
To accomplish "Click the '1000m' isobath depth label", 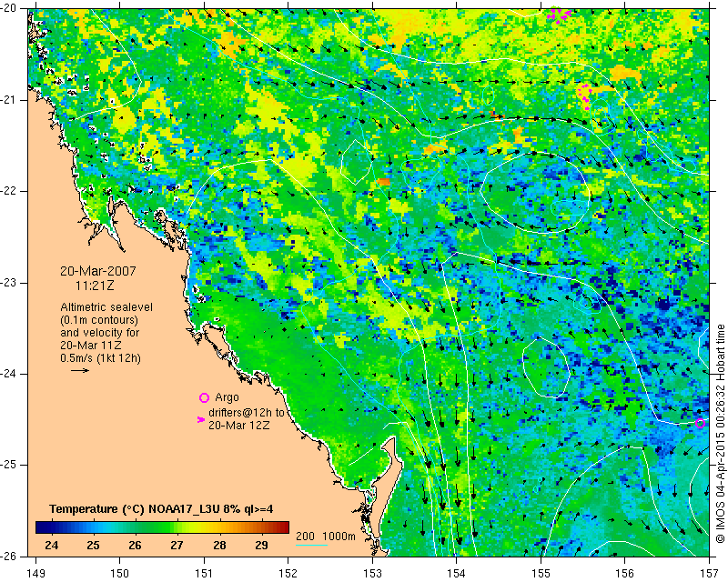I will [339, 537].
